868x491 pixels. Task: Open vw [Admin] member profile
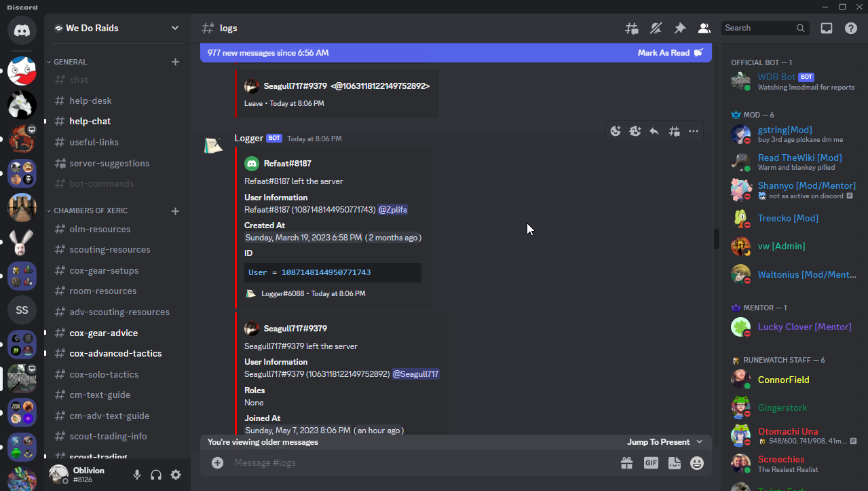794,246
